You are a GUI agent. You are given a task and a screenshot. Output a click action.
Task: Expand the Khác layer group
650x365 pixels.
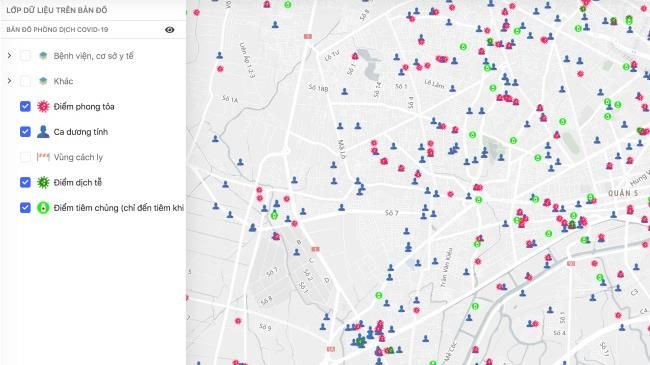tap(10, 80)
